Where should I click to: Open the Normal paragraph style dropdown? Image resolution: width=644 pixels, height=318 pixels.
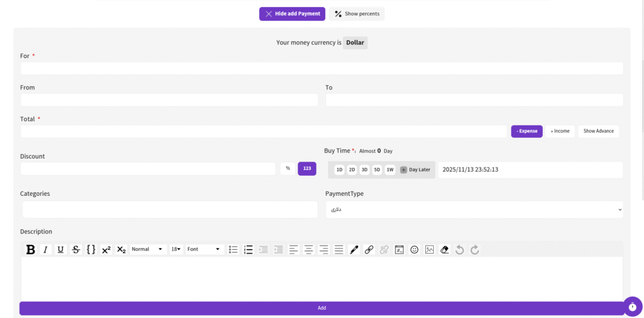click(x=148, y=249)
